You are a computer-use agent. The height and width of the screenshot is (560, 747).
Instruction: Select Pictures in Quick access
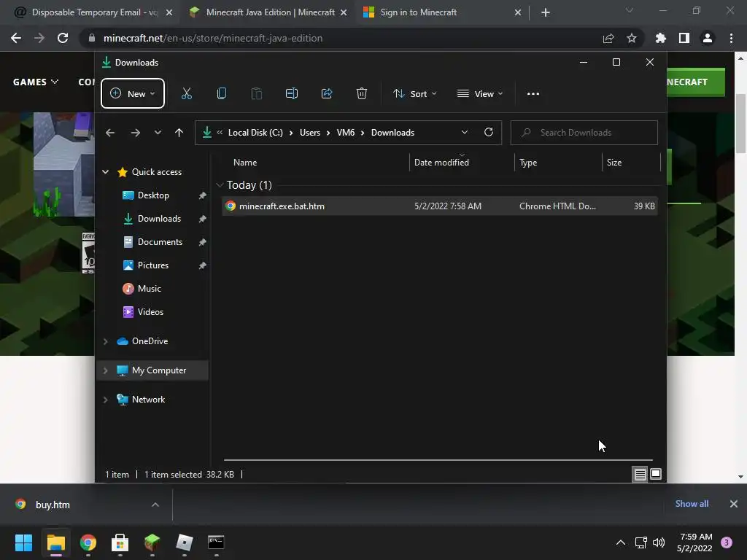[x=153, y=265]
